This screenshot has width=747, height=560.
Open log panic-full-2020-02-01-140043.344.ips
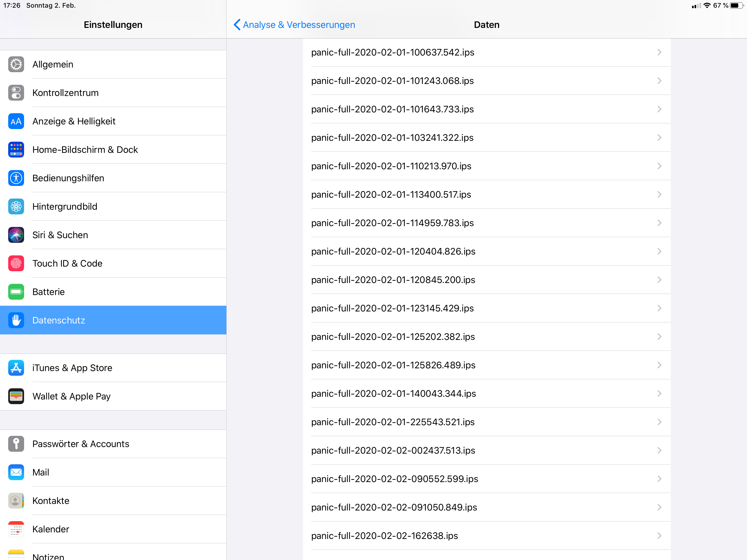click(x=393, y=393)
